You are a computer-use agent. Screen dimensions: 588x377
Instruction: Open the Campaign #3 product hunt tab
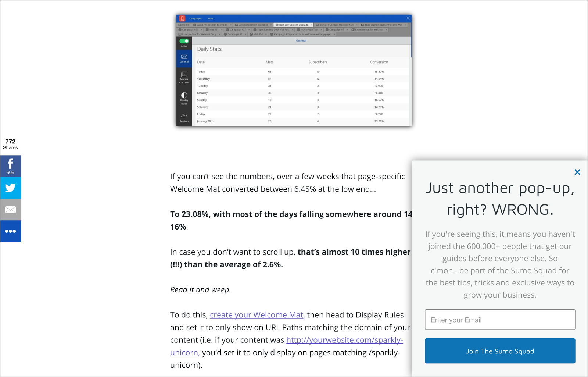pyautogui.click(x=302, y=35)
